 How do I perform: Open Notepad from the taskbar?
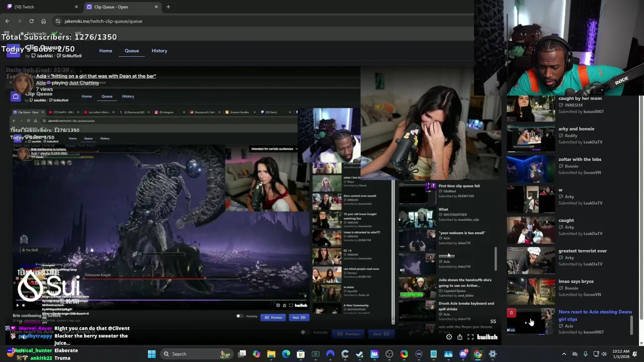pyautogui.click(x=433, y=354)
